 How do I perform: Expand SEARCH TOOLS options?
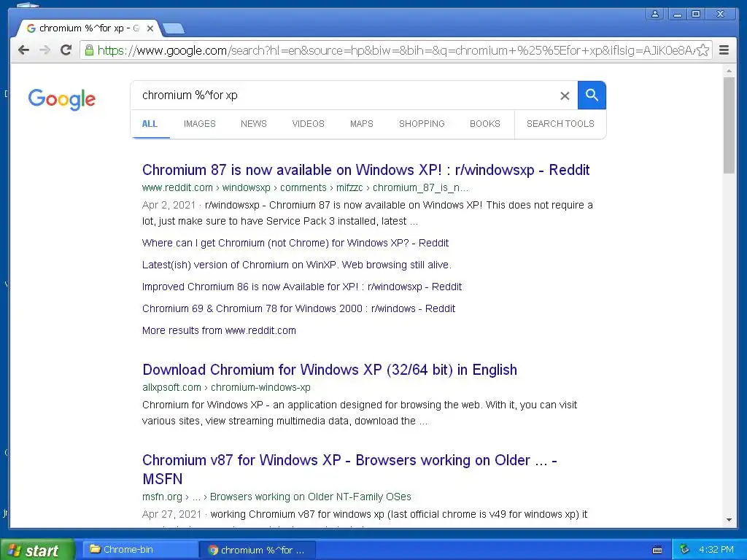[x=560, y=124]
